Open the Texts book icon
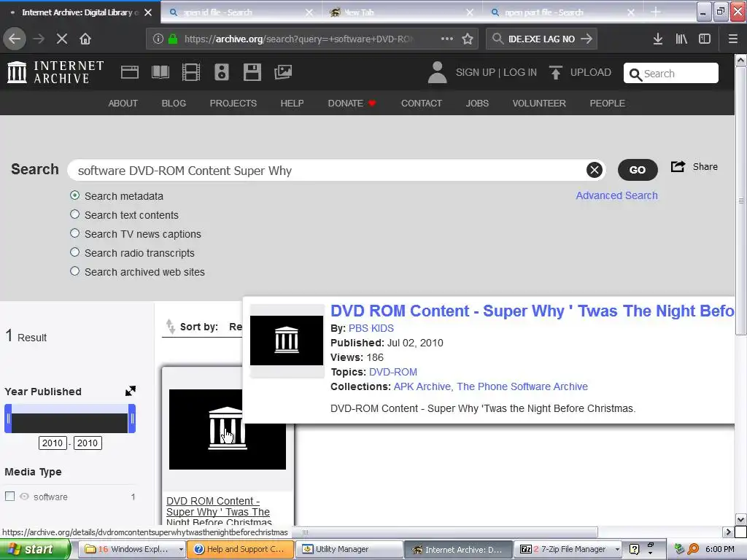747x560 pixels. [160, 72]
